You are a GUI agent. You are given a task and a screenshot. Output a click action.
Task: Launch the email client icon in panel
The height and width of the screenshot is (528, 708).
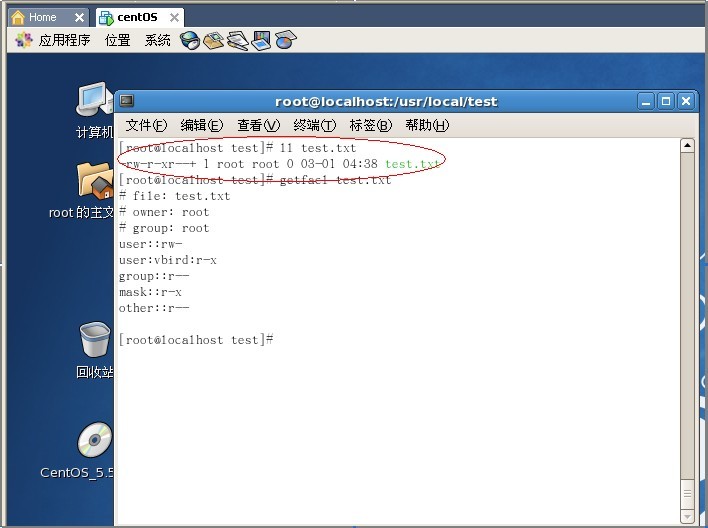(x=214, y=41)
